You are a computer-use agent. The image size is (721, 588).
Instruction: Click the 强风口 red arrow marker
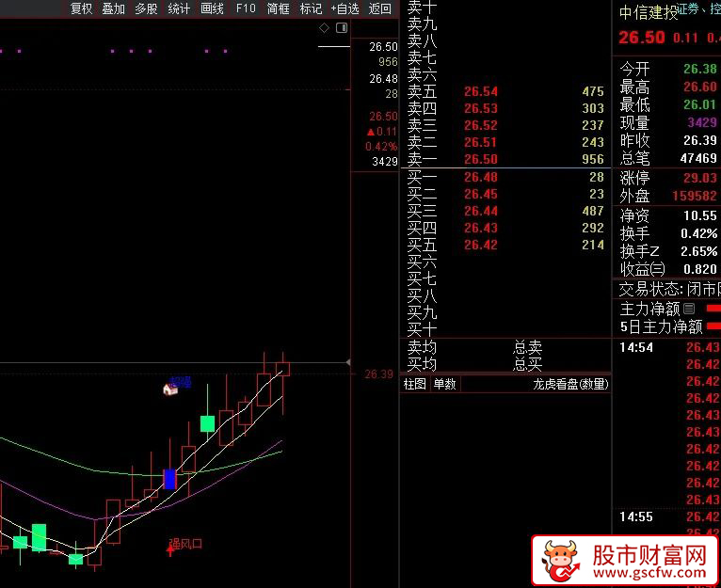click(x=170, y=549)
